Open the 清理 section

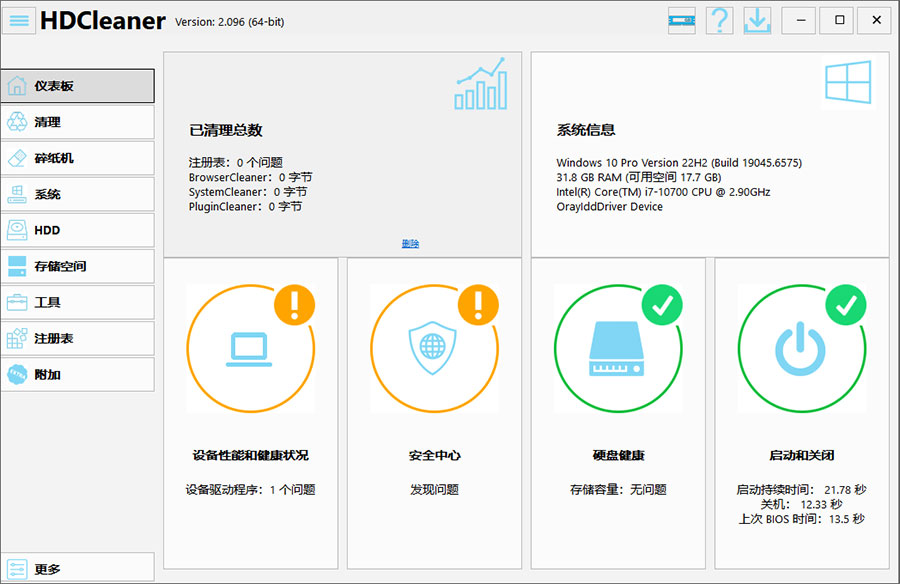tap(77, 122)
